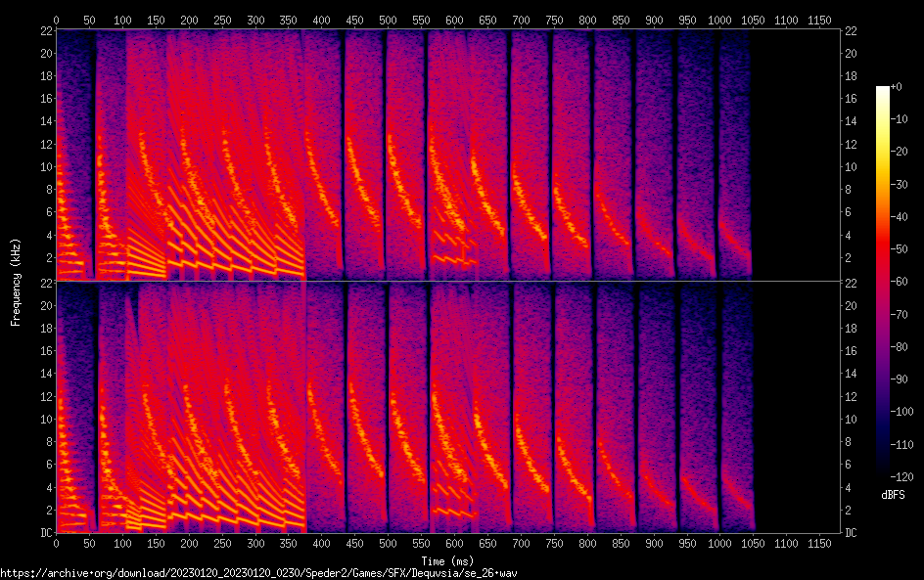The image size is (924, 580).
Task: Click the 250 ms tick on the top time axis
Action: 222,20
